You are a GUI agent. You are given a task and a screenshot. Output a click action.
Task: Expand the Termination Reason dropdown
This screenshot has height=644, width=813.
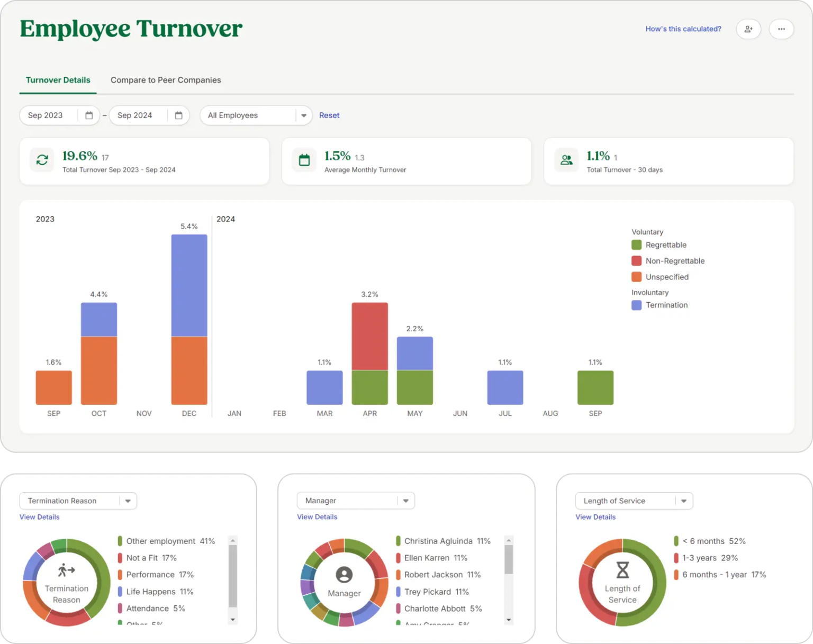pyautogui.click(x=127, y=501)
